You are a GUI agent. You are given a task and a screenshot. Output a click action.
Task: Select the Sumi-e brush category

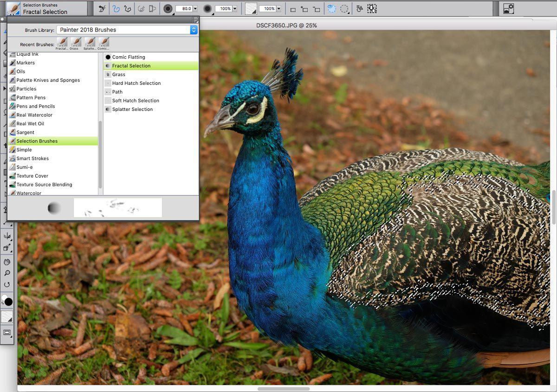pyautogui.click(x=53, y=167)
